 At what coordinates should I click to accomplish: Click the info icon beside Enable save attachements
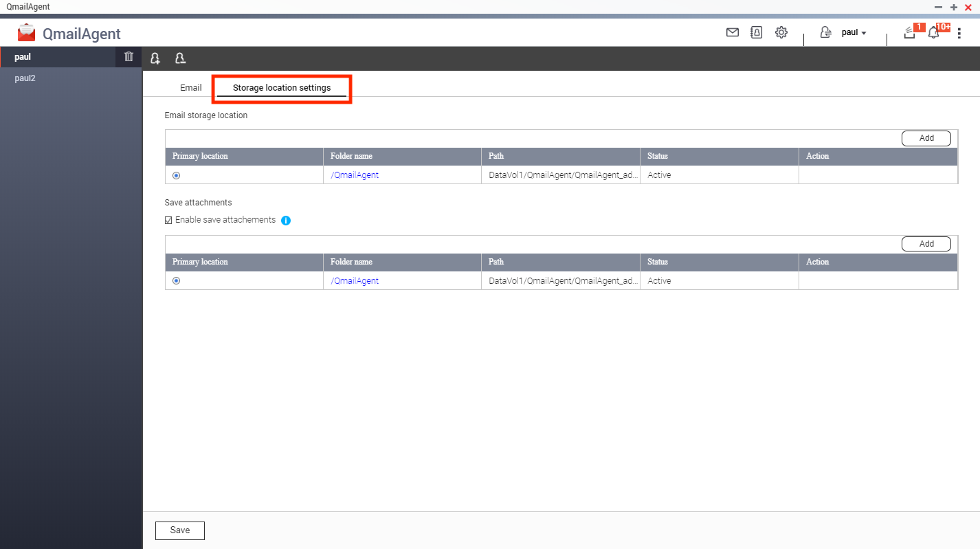tap(286, 221)
